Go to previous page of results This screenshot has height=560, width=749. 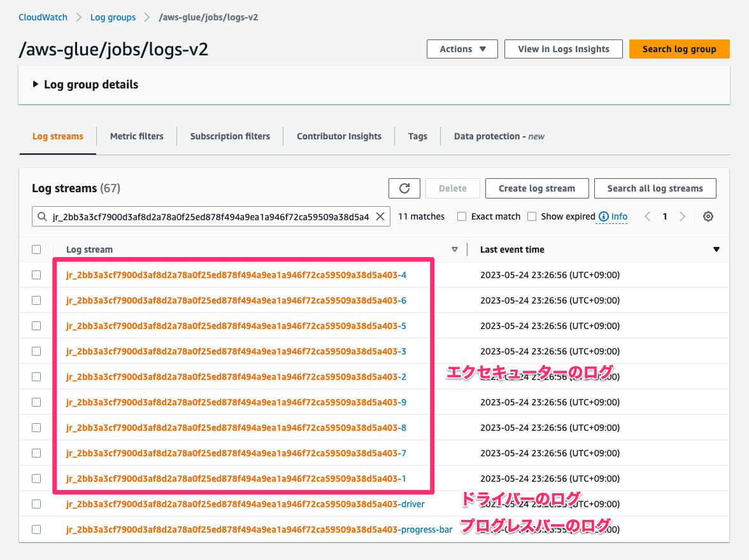point(647,216)
